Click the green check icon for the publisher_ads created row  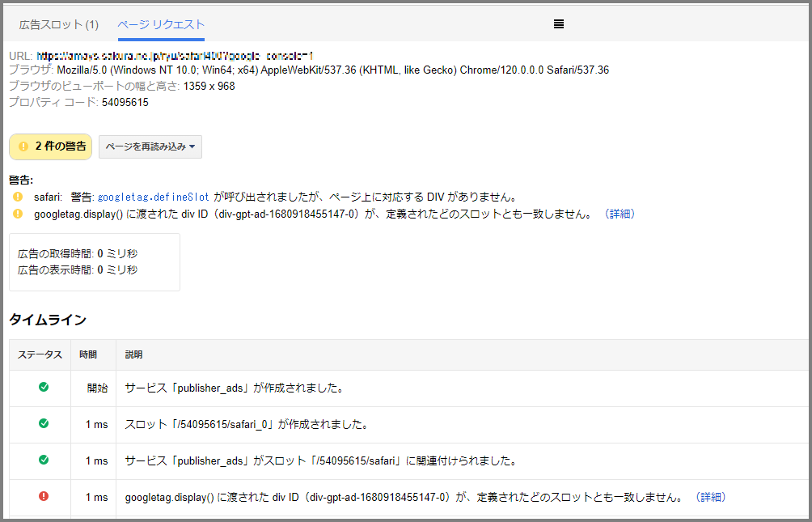tap(44, 387)
